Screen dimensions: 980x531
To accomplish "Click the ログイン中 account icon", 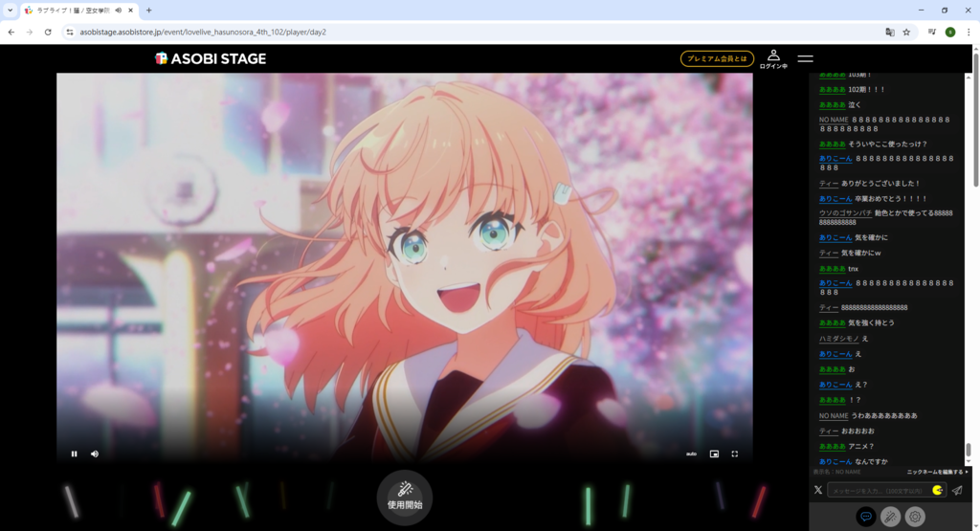I will (773, 58).
